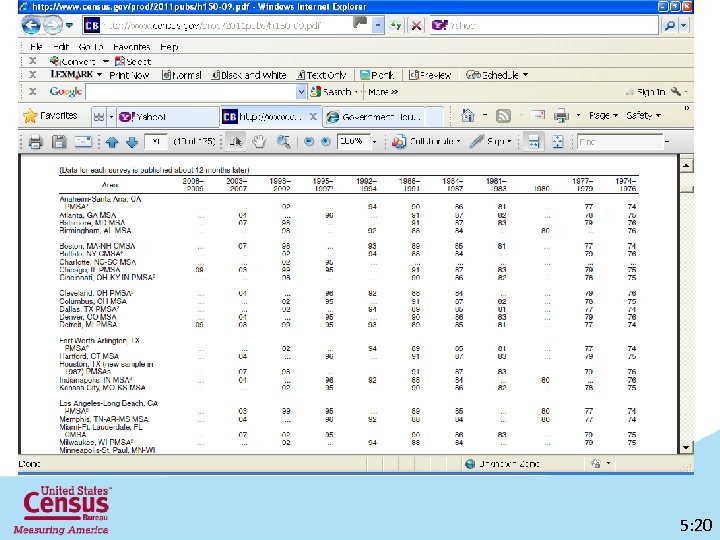The width and height of the screenshot is (720, 540).
Task: Select Text Only print mode
Action: [321, 75]
